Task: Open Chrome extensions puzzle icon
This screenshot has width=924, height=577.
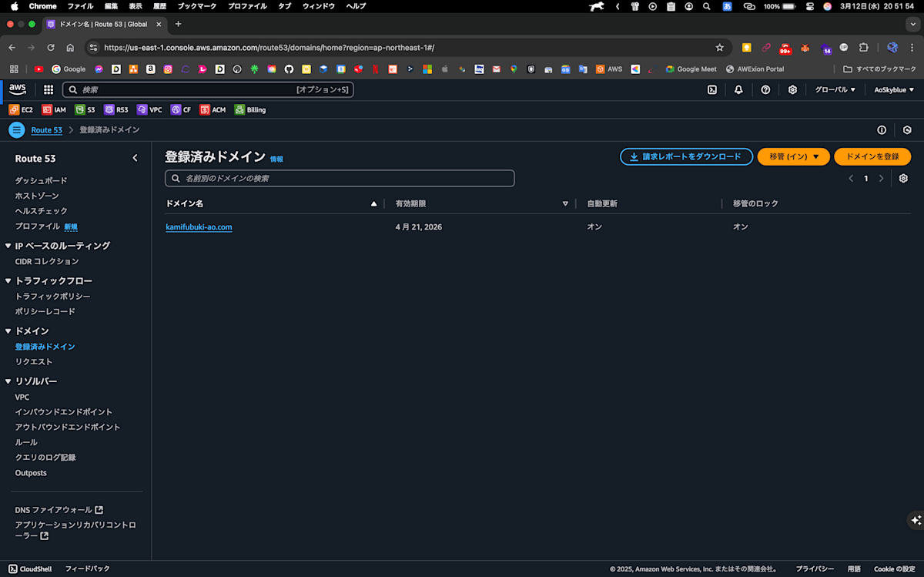Action: click(x=864, y=47)
